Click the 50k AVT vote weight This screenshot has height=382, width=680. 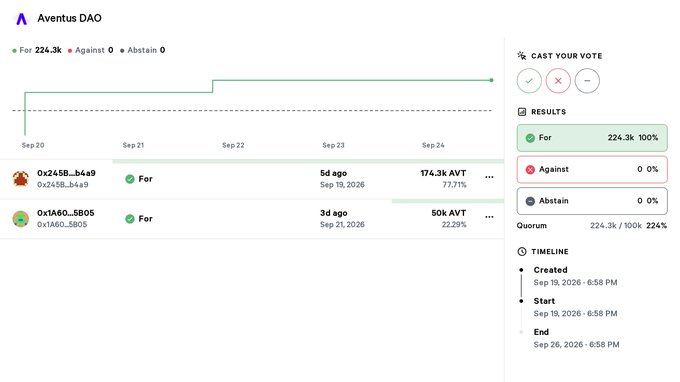coord(448,213)
